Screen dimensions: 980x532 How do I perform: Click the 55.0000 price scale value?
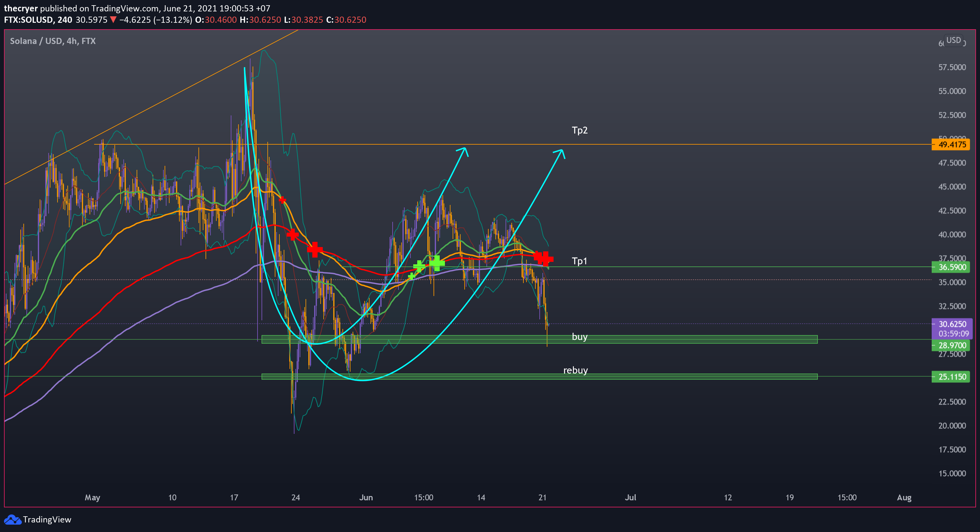pos(952,91)
